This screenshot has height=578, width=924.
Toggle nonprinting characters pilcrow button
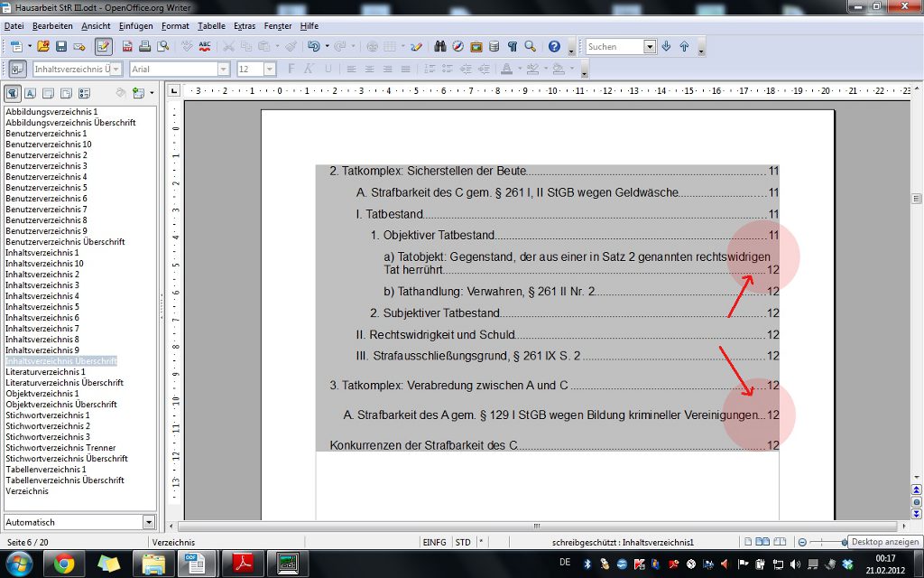tap(513, 46)
